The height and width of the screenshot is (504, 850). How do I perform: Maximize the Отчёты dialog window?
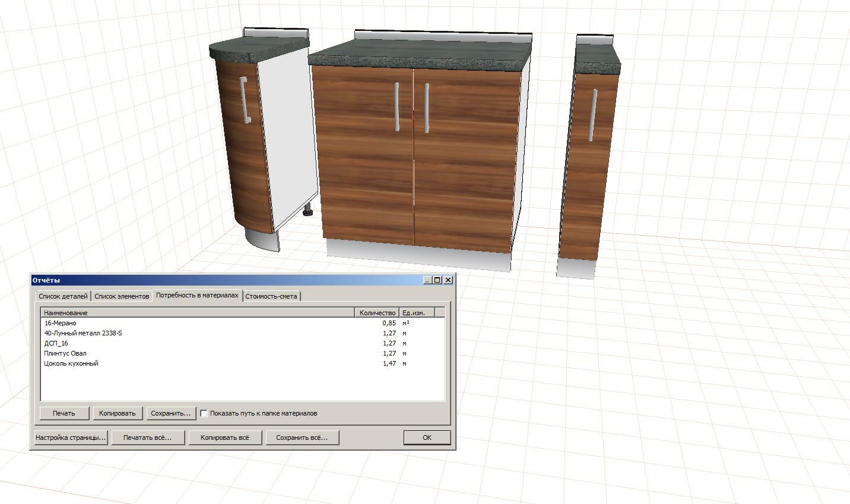point(437,280)
